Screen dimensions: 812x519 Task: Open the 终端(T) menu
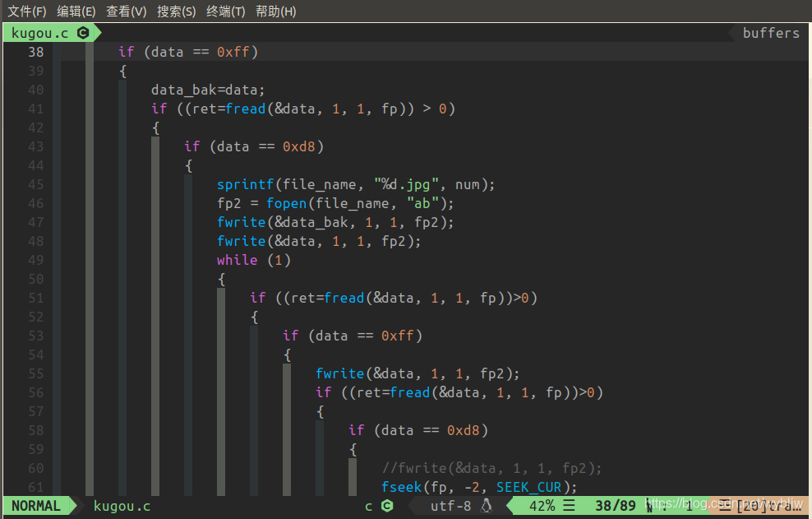[226, 12]
